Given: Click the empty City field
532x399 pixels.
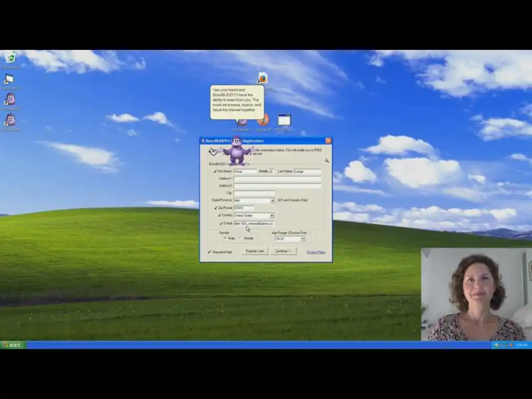Looking at the screenshot, I should (254, 193).
